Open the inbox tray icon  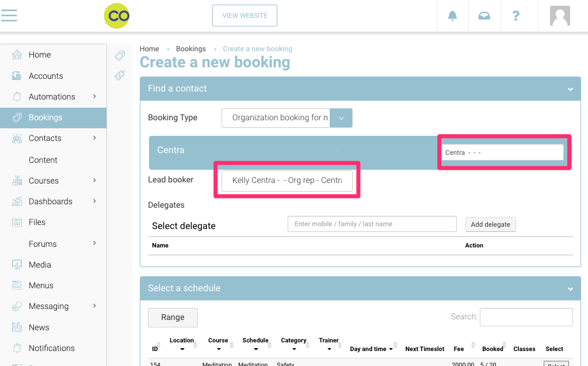point(484,16)
